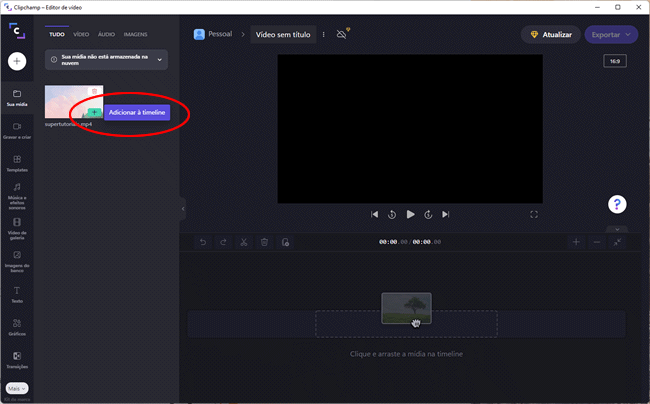Open the Gráficos sidebar section

pos(17,326)
